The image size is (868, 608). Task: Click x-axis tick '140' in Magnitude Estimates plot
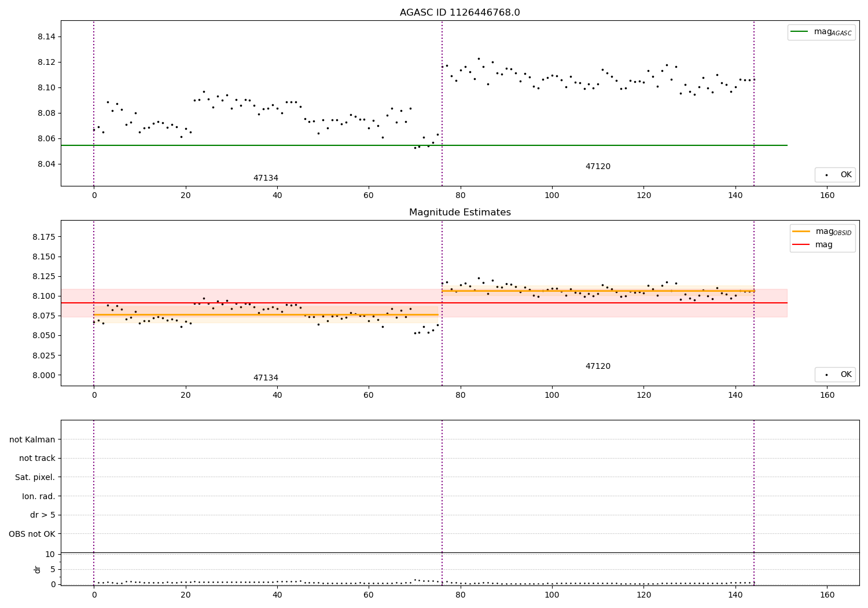pyautogui.click(x=735, y=395)
